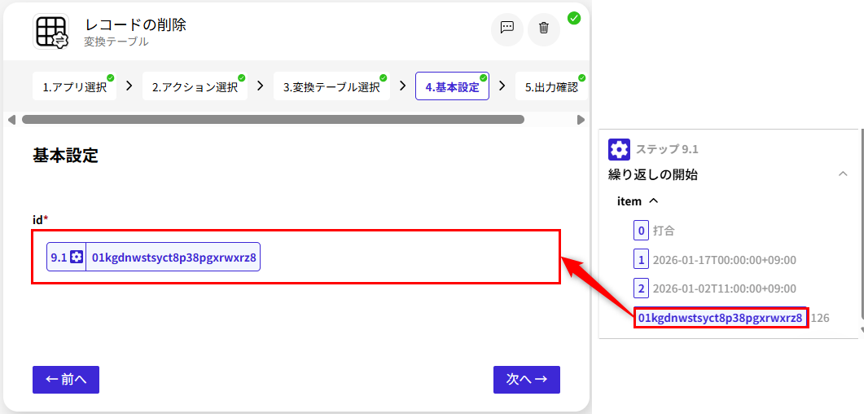
Task: Collapse the item list chevron
Action: click(x=653, y=201)
